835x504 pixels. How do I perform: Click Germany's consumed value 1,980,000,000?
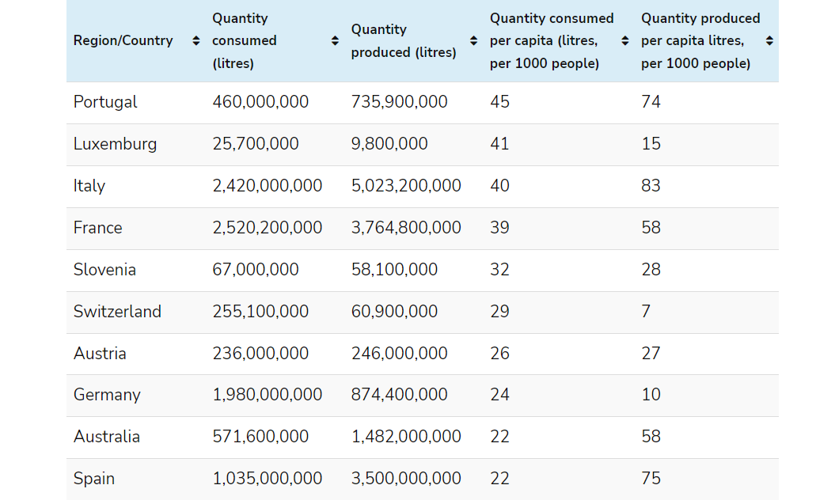pyautogui.click(x=268, y=395)
